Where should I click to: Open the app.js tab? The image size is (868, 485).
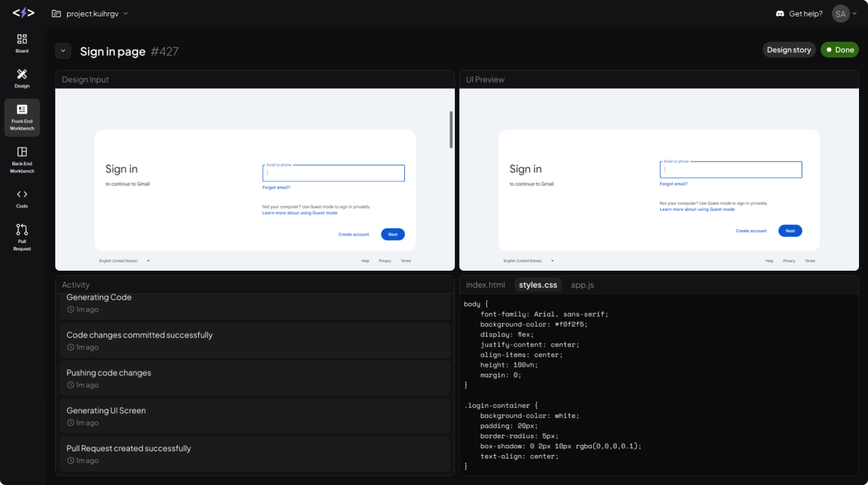click(x=582, y=284)
